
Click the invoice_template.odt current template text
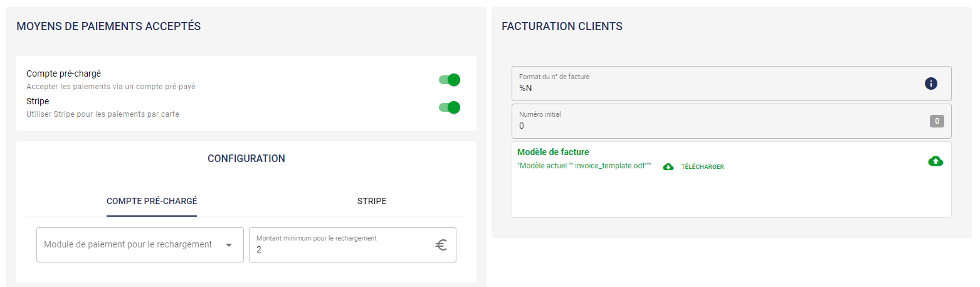pyautogui.click(x=584, y=166)
